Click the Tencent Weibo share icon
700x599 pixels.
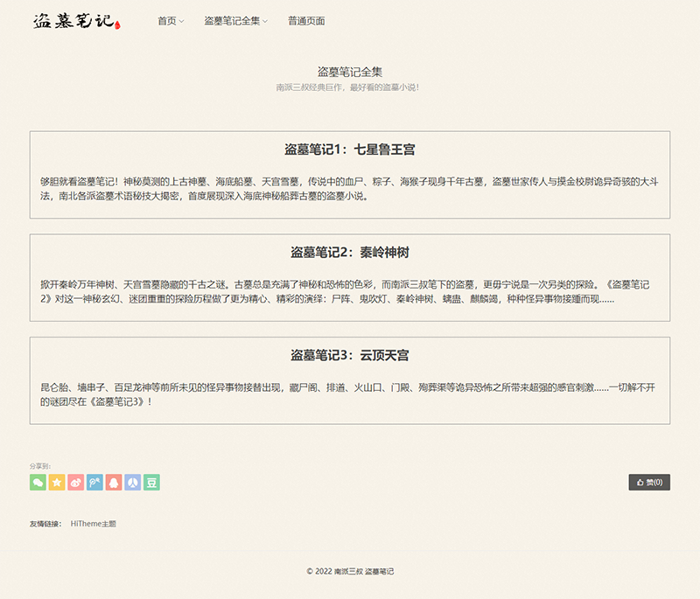(x=94, y=482)
